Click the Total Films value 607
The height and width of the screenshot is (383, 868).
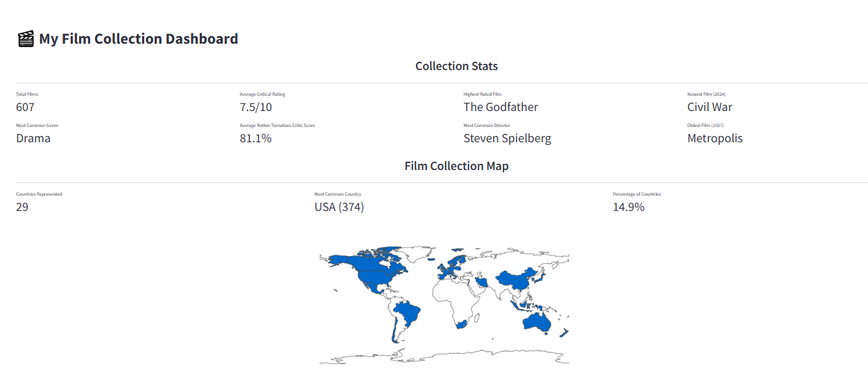point(25,107)
